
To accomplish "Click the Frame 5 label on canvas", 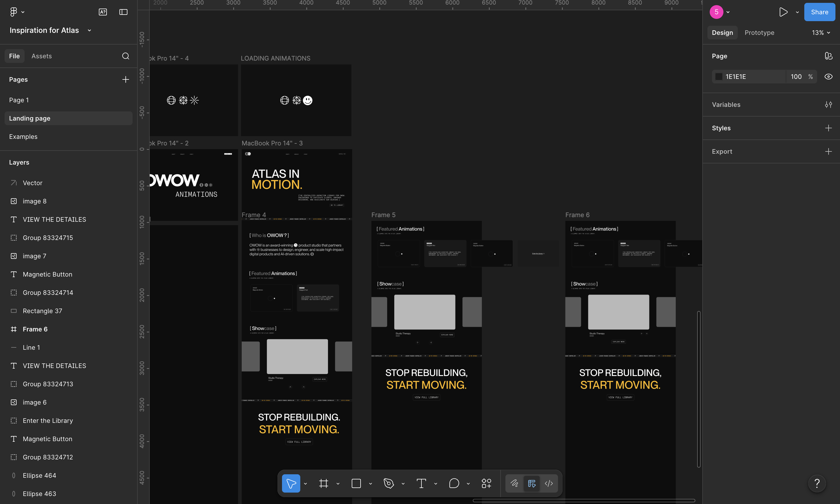I will click(383, 215).
